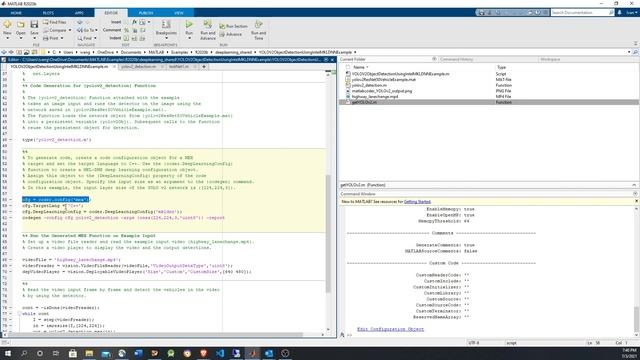The image size is (640, 360).
Task: Click Run Section
Action: 233,26
